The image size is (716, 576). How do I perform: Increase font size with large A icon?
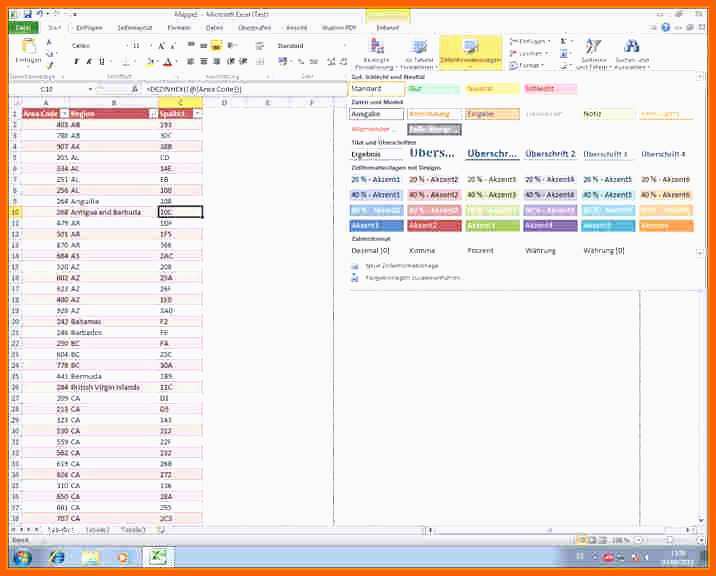(x=161, y=46)
